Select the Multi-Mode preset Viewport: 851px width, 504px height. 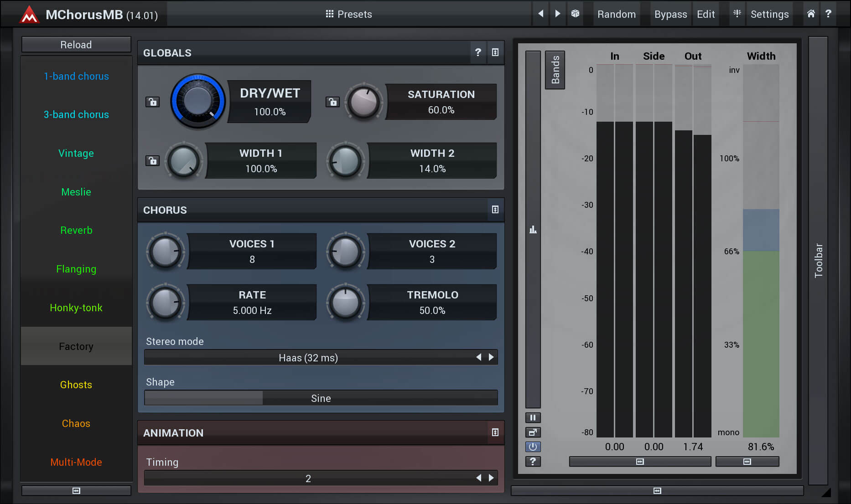pyautogui.click(x=76, y=462)
